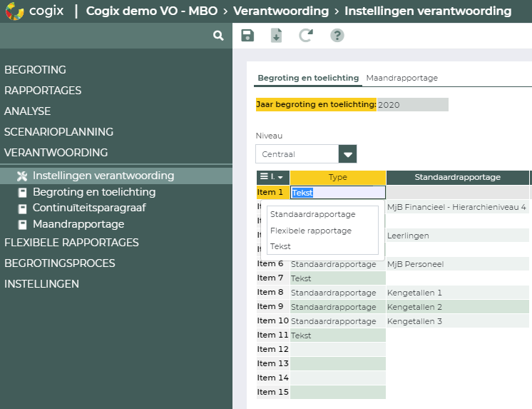Open FLEXIBELE RAPPORTAGES menu section
Viewport: 532px width, 409px height.
(71, 243)
